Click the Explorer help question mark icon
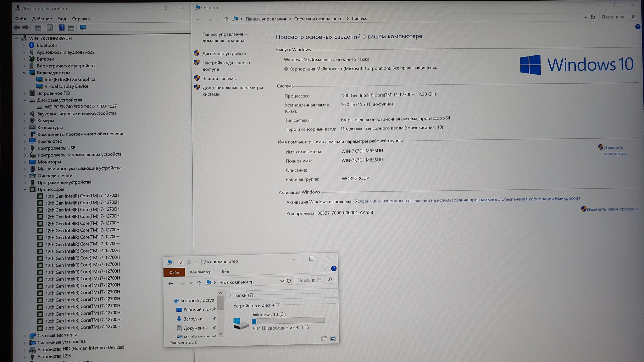The width and height of the screenshot is (644, 362). [334, 268]
